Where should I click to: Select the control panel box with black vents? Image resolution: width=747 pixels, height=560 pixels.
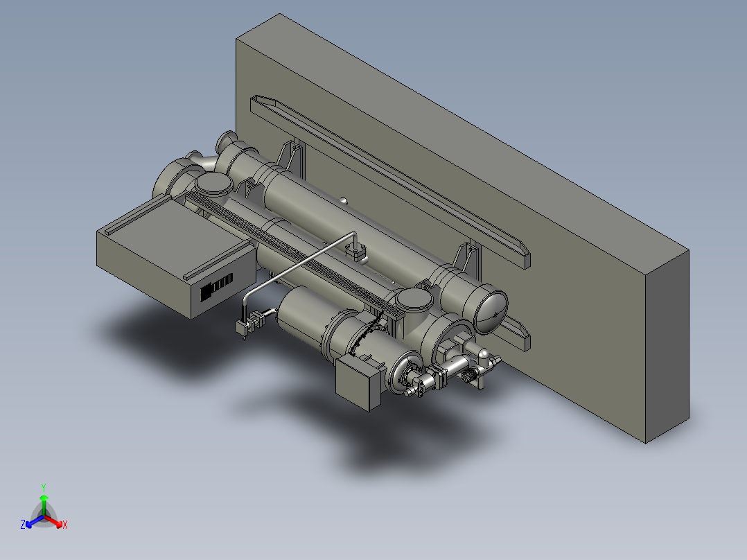click(175, 256)
